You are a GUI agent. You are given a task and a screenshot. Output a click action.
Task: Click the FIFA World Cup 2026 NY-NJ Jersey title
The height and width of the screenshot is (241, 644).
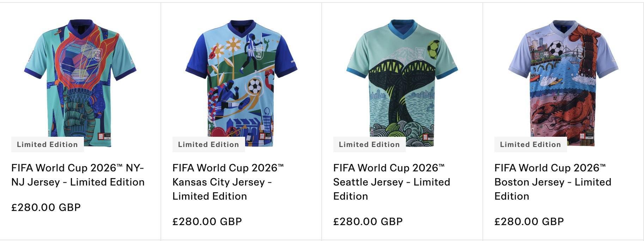[78, 175]
